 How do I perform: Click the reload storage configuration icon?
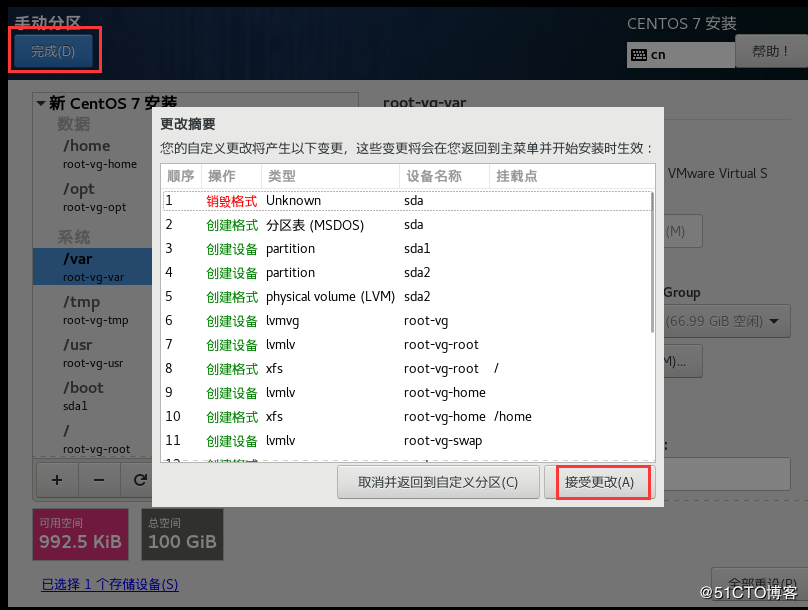pos(139,480)
